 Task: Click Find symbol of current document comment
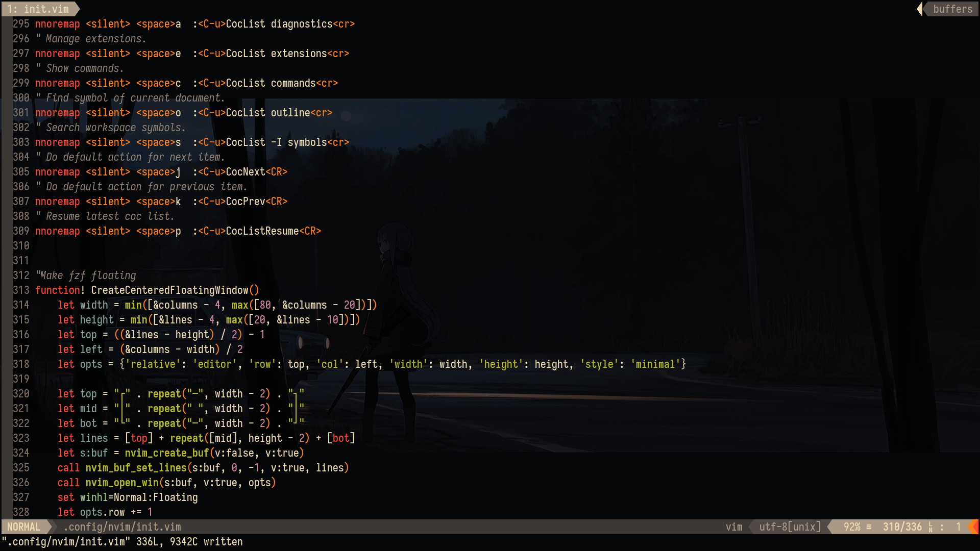point(130,98)
